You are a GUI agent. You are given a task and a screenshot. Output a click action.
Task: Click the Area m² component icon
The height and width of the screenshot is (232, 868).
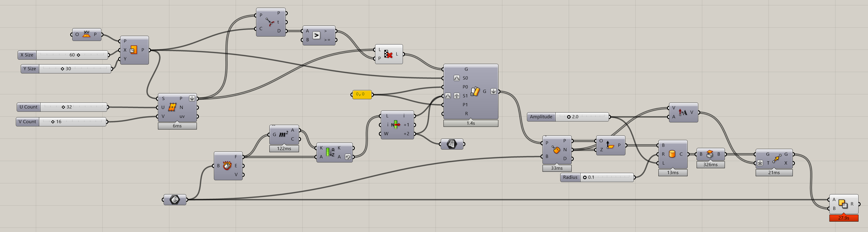(x=283, y=134)
